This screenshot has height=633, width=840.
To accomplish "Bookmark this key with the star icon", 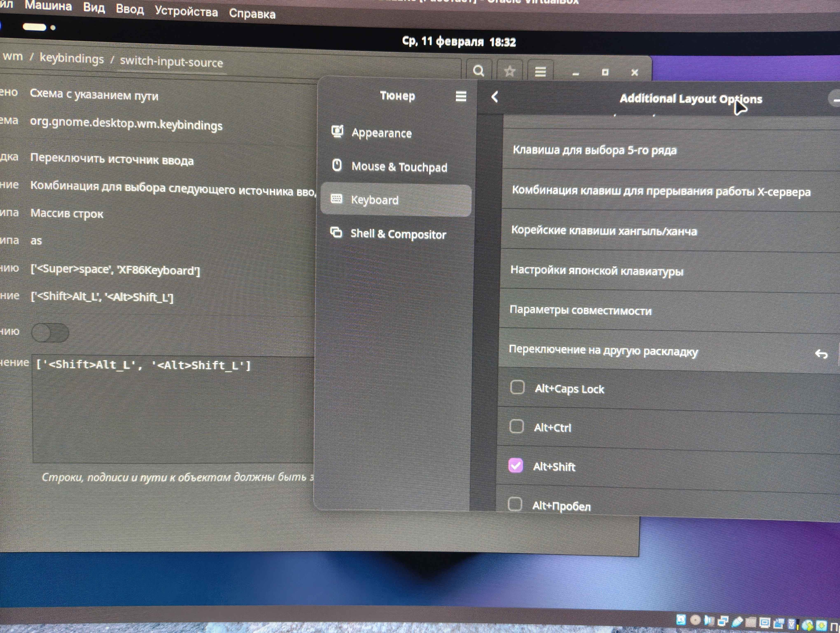I will tap(510, 71).
